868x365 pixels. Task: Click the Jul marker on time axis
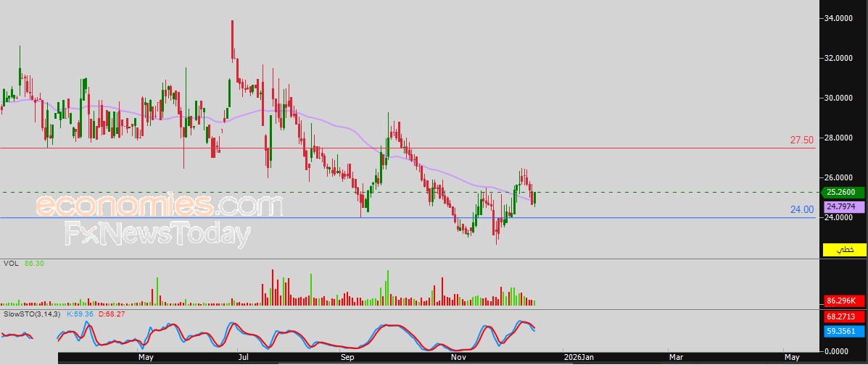tap(243, 358)
